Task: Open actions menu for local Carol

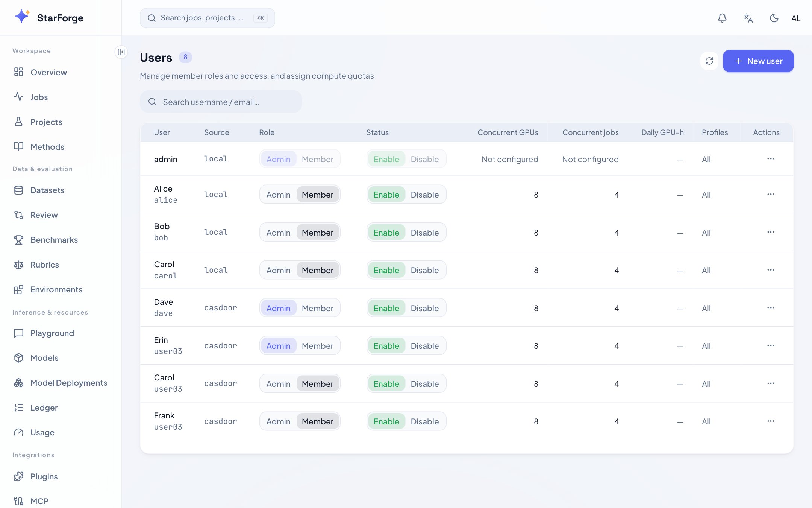Action: click(x=771, y=270)
